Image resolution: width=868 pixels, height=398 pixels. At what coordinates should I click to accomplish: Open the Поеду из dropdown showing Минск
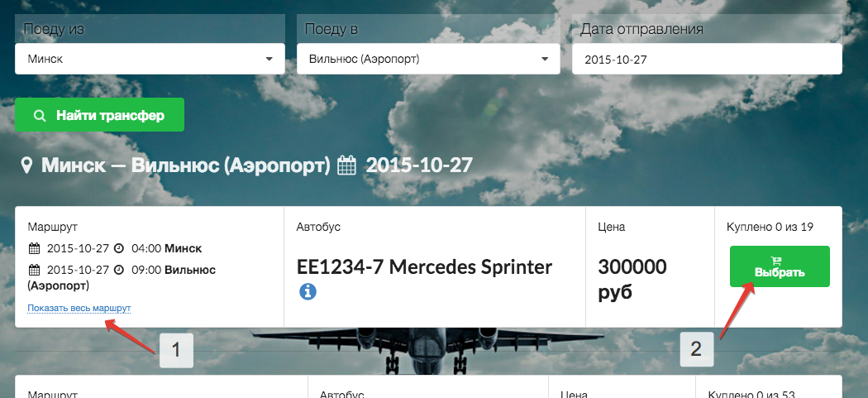150,59
